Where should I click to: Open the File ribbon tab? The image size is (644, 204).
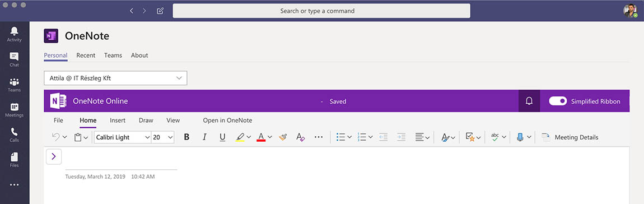(x=58, y=120)
